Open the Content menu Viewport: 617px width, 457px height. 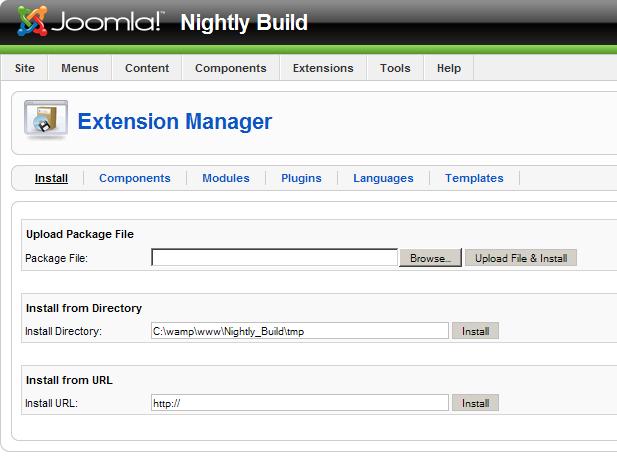click(147, 68)
